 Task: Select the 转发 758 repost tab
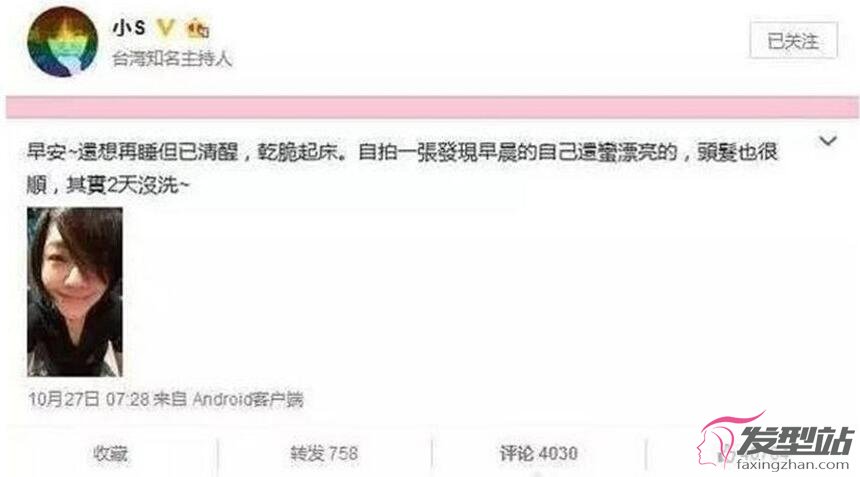pos(324,453)
